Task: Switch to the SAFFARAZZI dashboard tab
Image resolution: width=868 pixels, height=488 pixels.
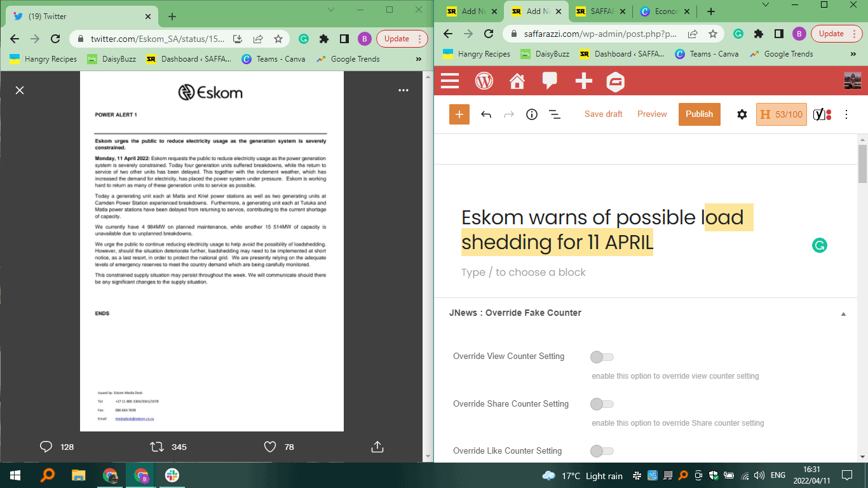Action: (x=600, y=11)
